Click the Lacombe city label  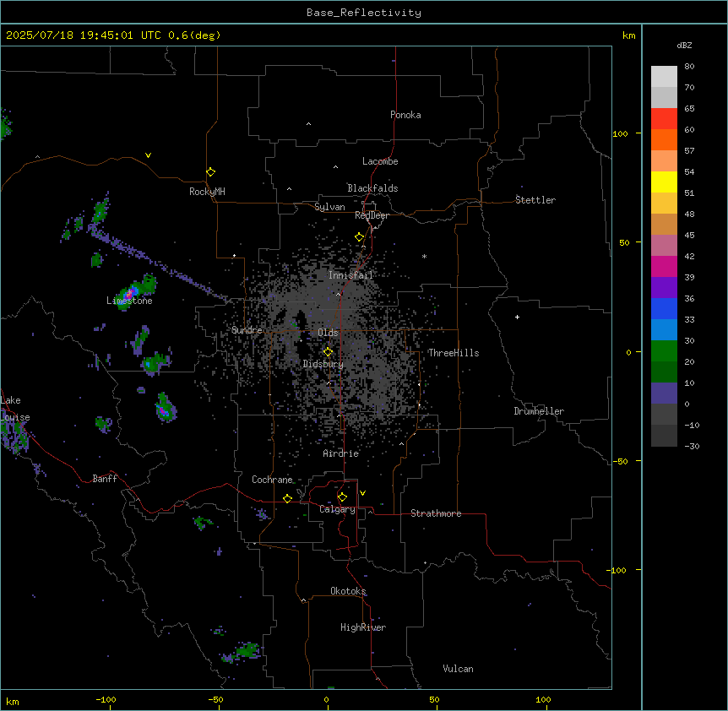click(380, 161)
